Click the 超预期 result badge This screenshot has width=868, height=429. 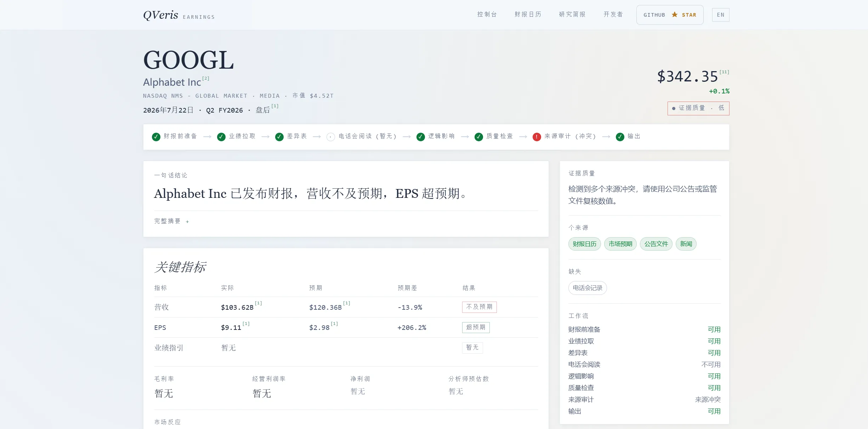[476, 327]
